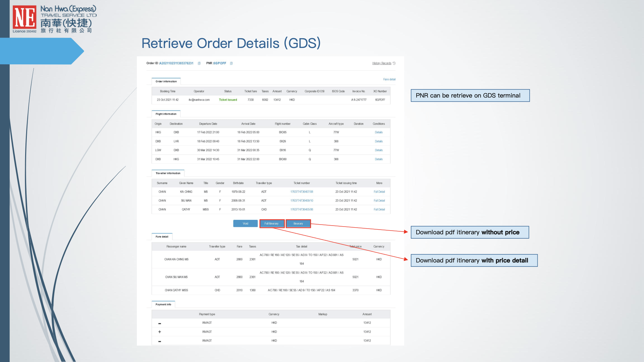Click the Fare detail link at top right
This screenshot has width=644, height=362.
click(389, 79)
